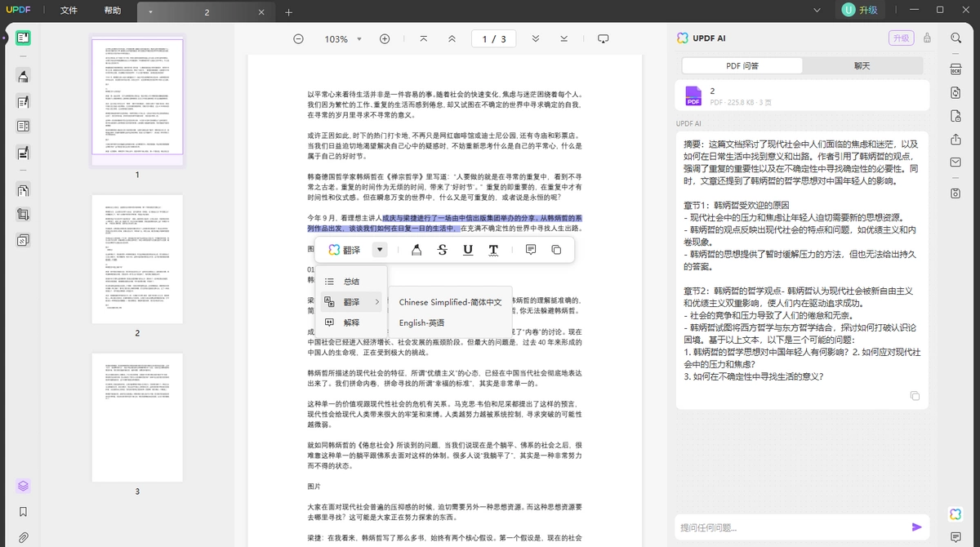The width and height of the screenshot is (980, 547).
Task: Send file by email icon
Action: [955, 162]
